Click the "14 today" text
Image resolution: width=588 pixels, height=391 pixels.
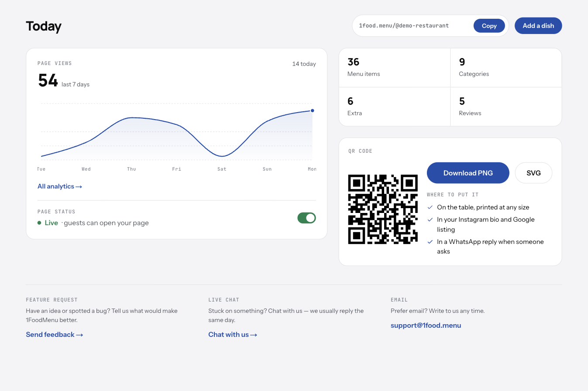click(x=304, y=64)
